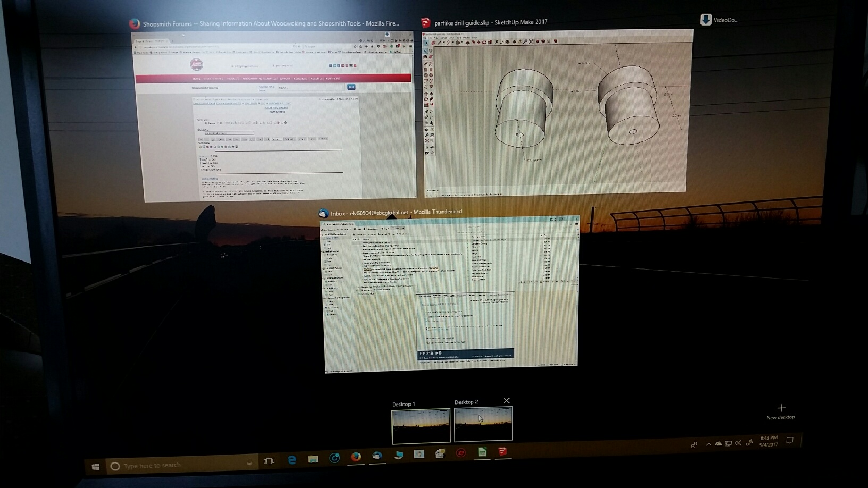Select the SketchUp parflike drill guide window preview

coord(557,113)
